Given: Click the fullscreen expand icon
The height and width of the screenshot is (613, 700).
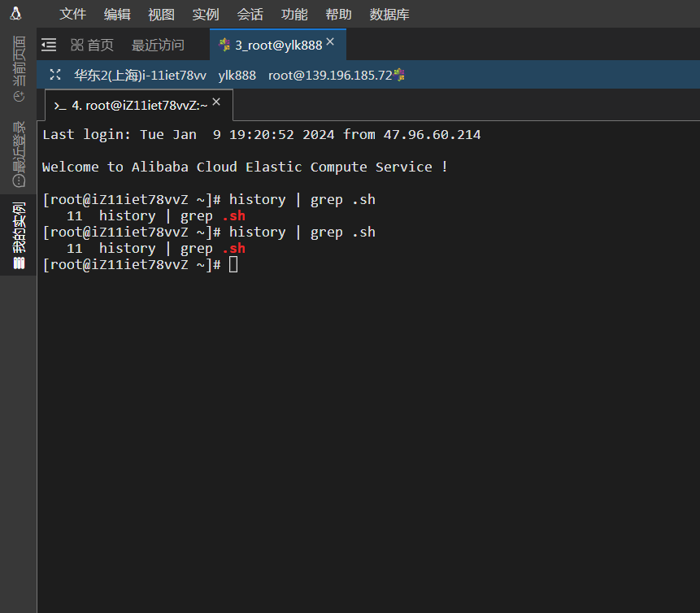Looking at the screenshot, I should 55,75.
